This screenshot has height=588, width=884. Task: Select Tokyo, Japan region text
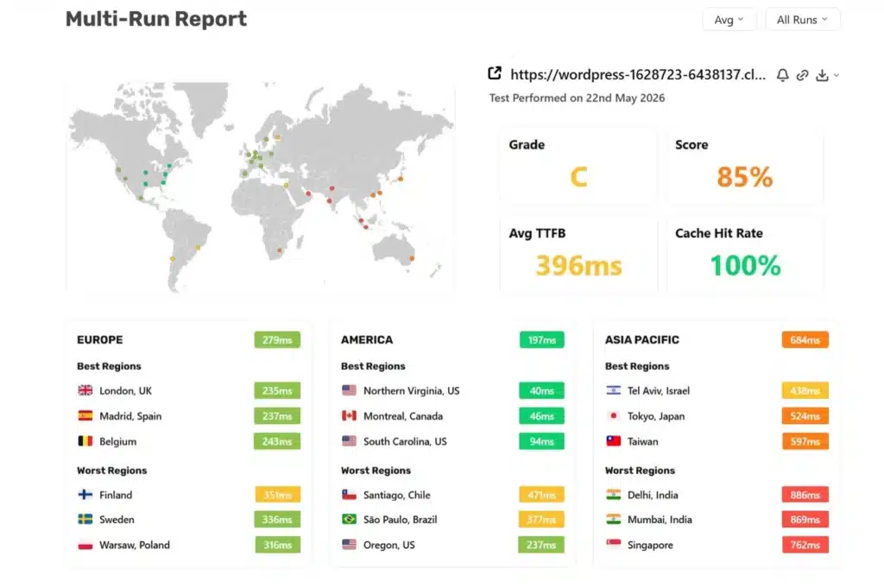[x=656, y=416]
